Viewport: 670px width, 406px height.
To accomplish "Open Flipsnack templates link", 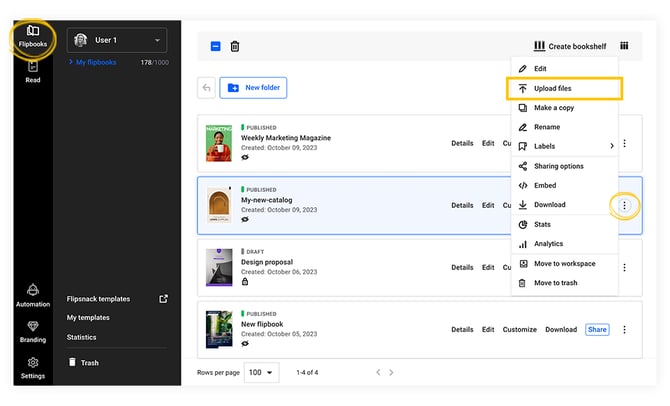I will 98,299.
